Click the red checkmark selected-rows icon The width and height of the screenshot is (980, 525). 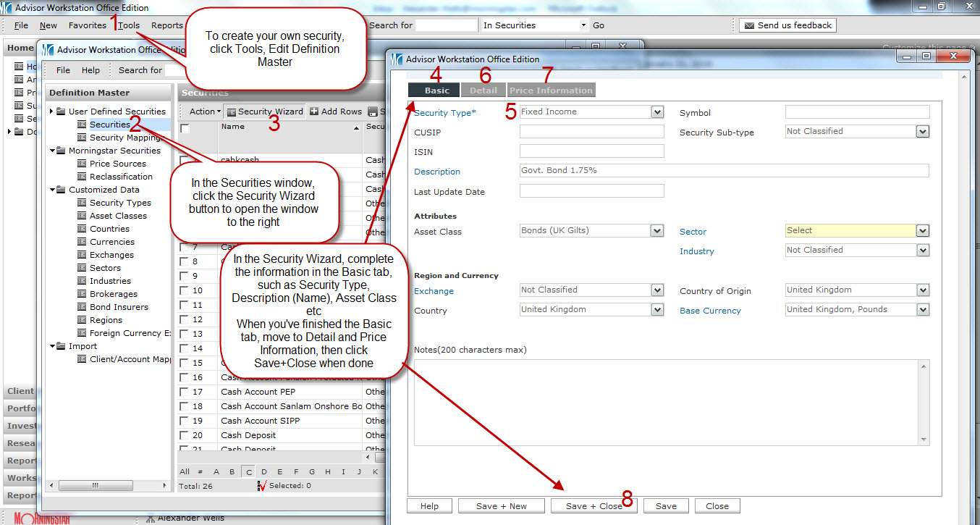click(x=261, y=486)
